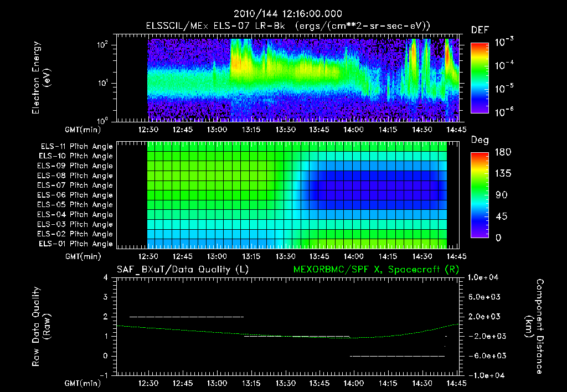Viewport: 567px width, 392px height.
Task: Click the SAF_BXuT/Data Quality (L) label
Action: tap(183, 270)
